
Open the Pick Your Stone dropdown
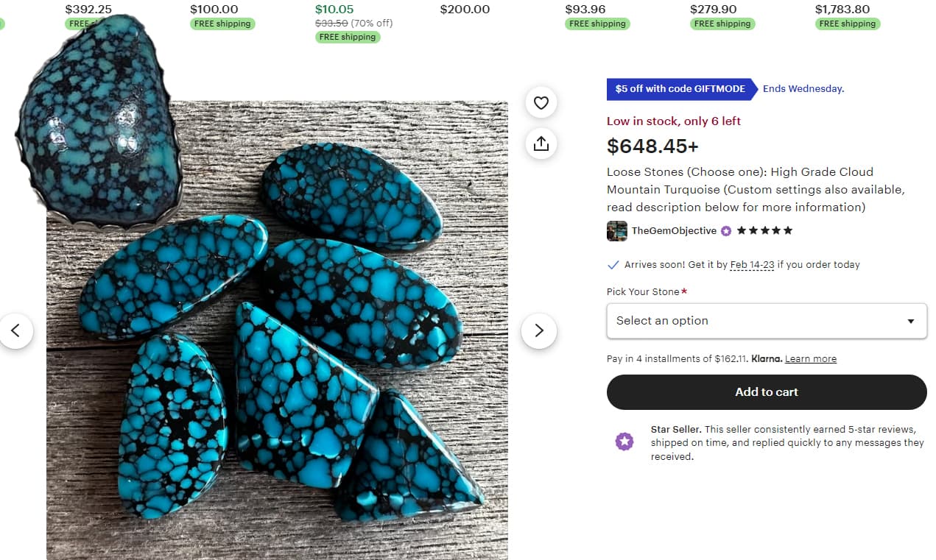coord(766,321)
